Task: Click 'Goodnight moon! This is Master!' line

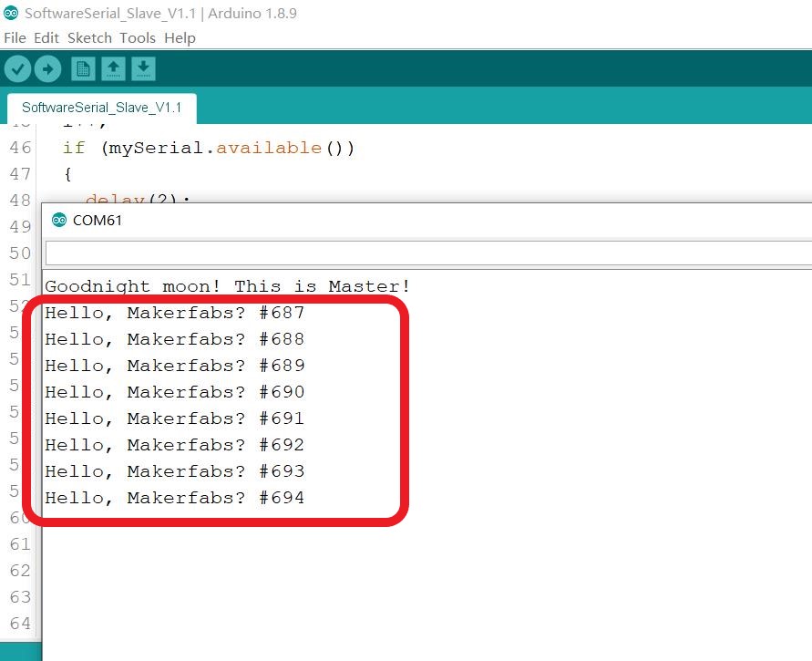Action: click(227, 286)
